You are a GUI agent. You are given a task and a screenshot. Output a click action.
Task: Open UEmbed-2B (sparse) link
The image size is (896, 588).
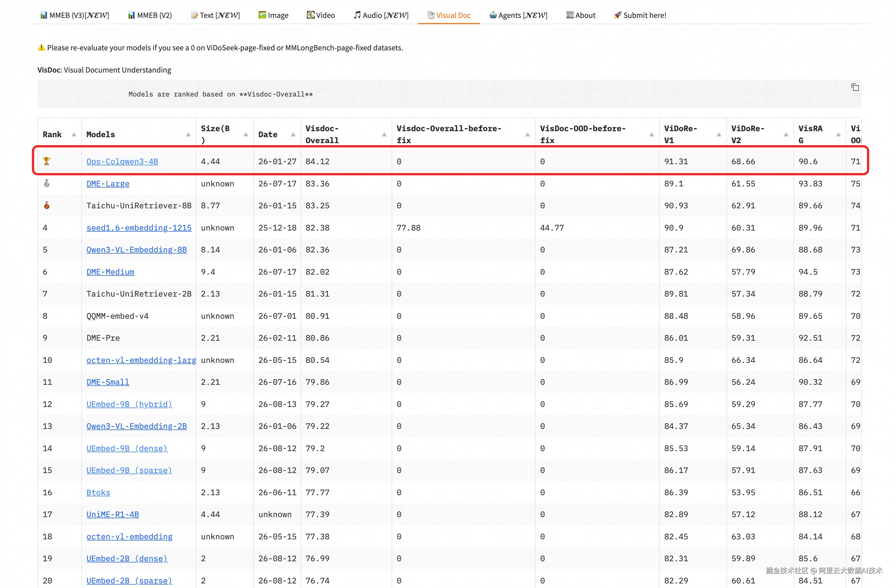(130, 581)
